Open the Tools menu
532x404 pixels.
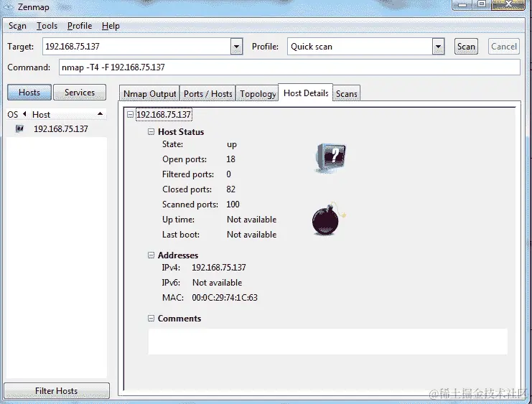pyautogui.click(x=47, y=26)
